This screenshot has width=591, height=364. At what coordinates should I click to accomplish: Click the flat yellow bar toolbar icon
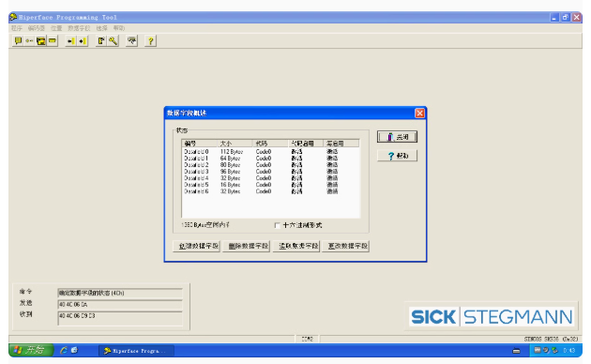(53, 40)
